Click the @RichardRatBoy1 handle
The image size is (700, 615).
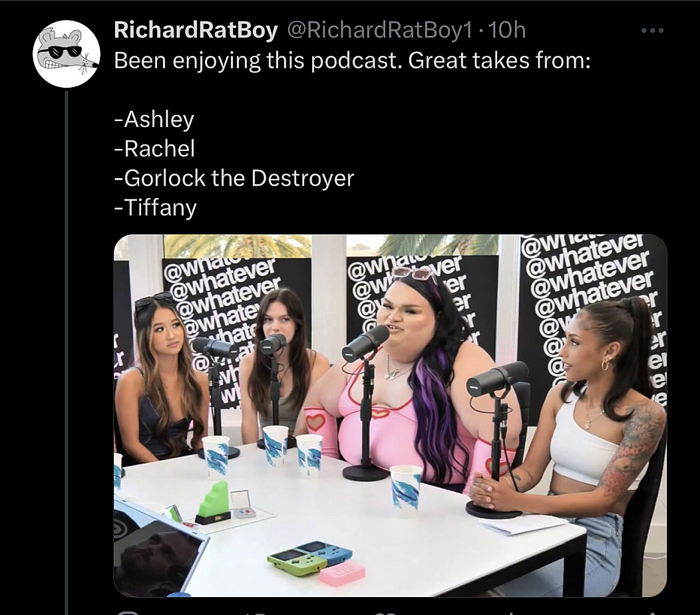379,31
